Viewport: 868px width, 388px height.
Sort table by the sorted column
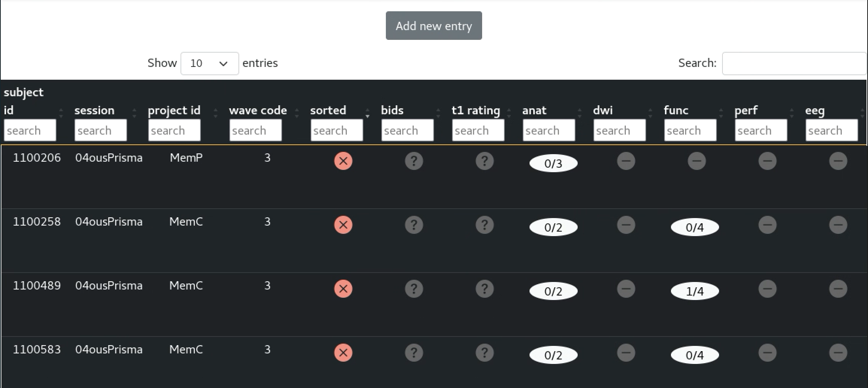[328, 111]
